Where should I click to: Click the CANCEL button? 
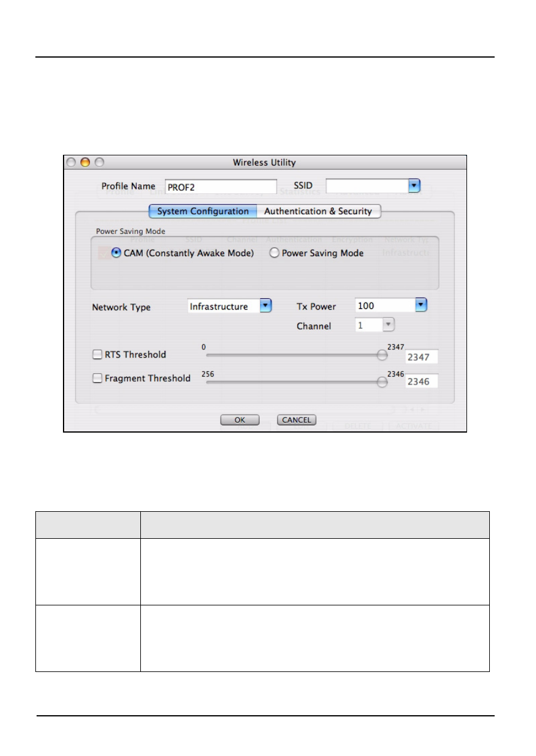tap(296, 420)
